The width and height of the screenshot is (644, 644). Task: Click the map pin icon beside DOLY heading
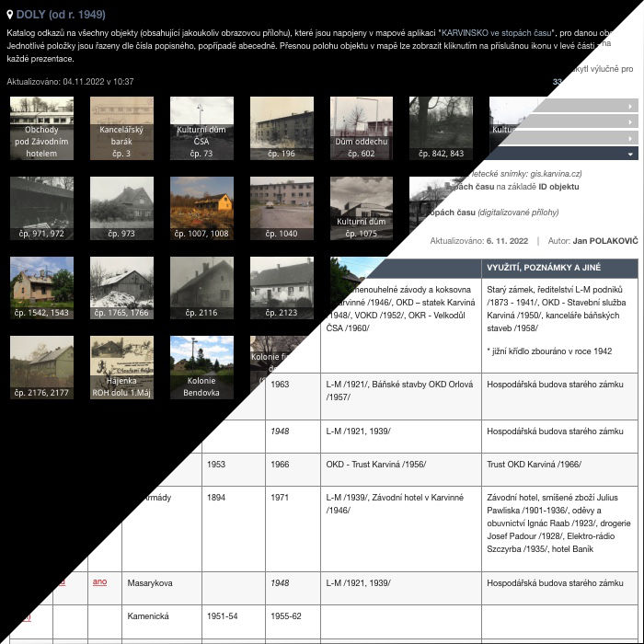click(10, 15)
